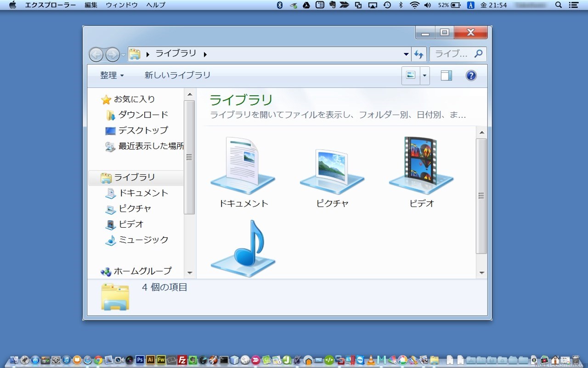588x368 pixels.
Task: Open the エクスプローラー menu
Action: 50,5
